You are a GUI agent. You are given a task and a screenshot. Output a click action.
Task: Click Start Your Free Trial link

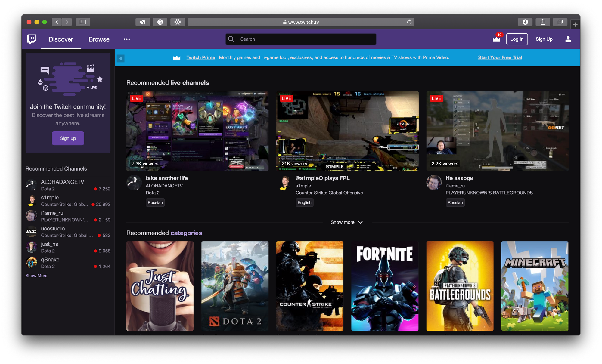click(500, 57)
